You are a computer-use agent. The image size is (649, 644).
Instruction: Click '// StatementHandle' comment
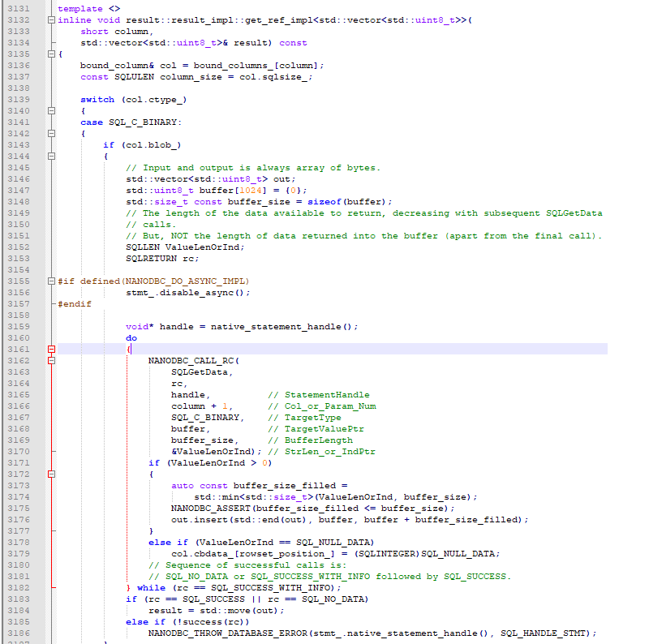pos(318,394)
